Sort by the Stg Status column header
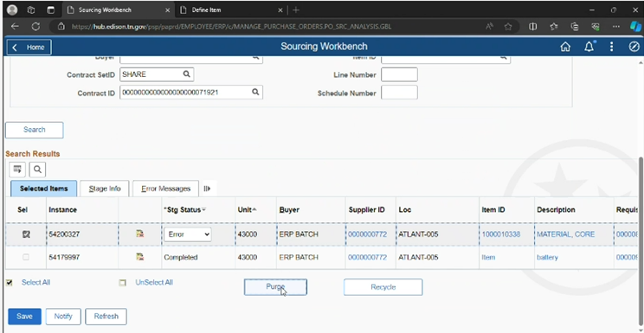Viewport: 644px width, 333px height. click(184, 209)
